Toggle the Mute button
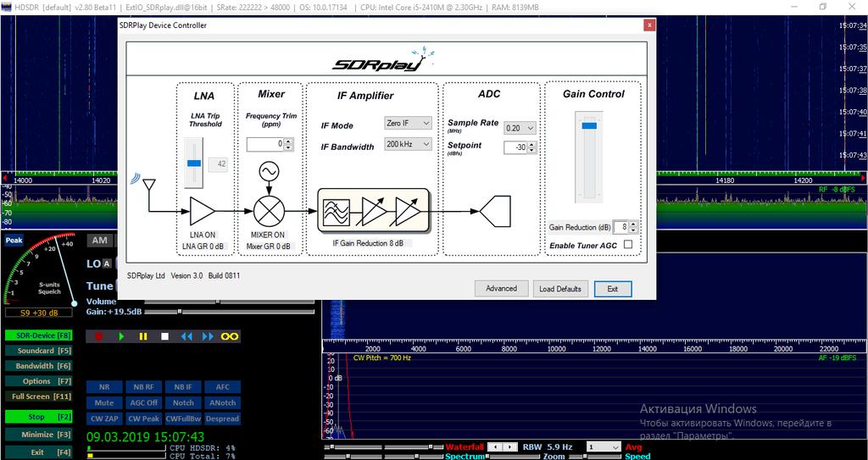Screen dimensions: 868x460 point(103,403)
